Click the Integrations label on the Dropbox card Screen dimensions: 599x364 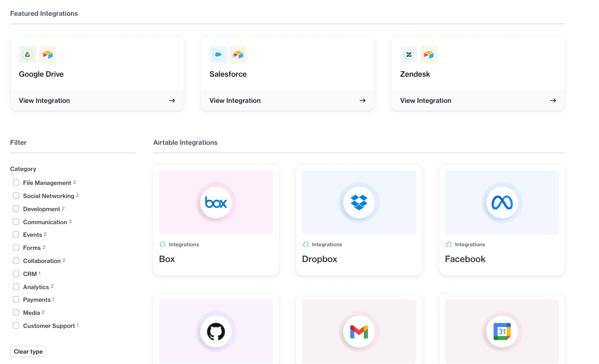coord(327,244)
